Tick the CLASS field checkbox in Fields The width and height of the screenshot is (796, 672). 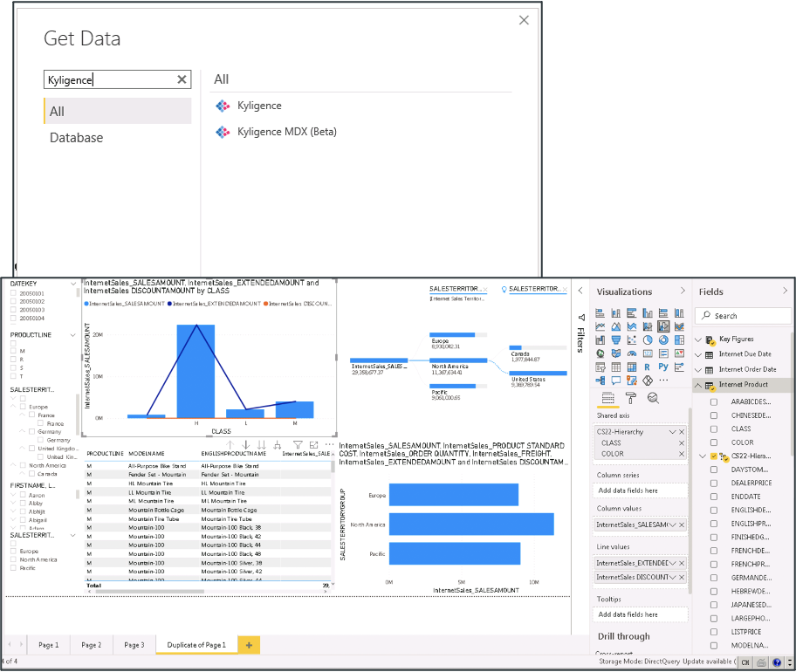(714, 429)
